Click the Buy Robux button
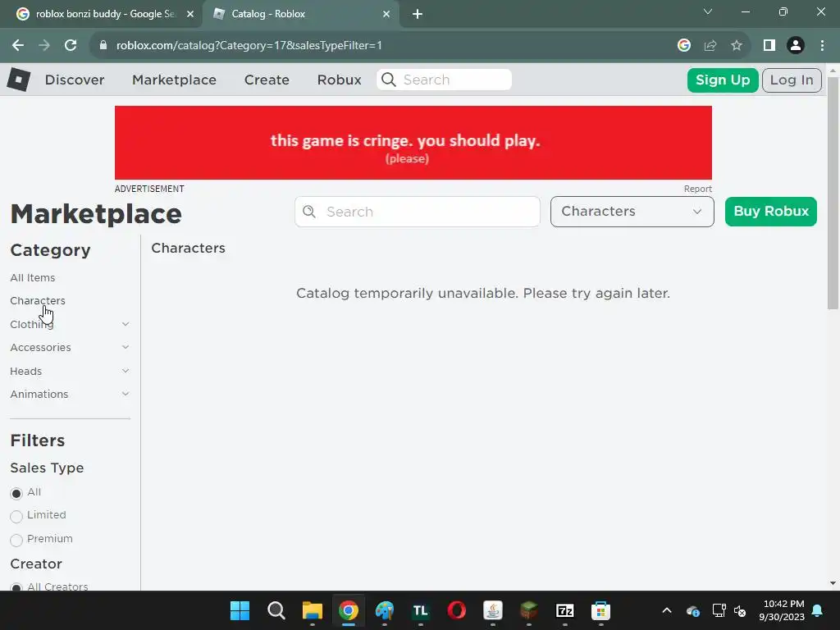The height and width of the screenshot is (630, 840). [771, 212]
